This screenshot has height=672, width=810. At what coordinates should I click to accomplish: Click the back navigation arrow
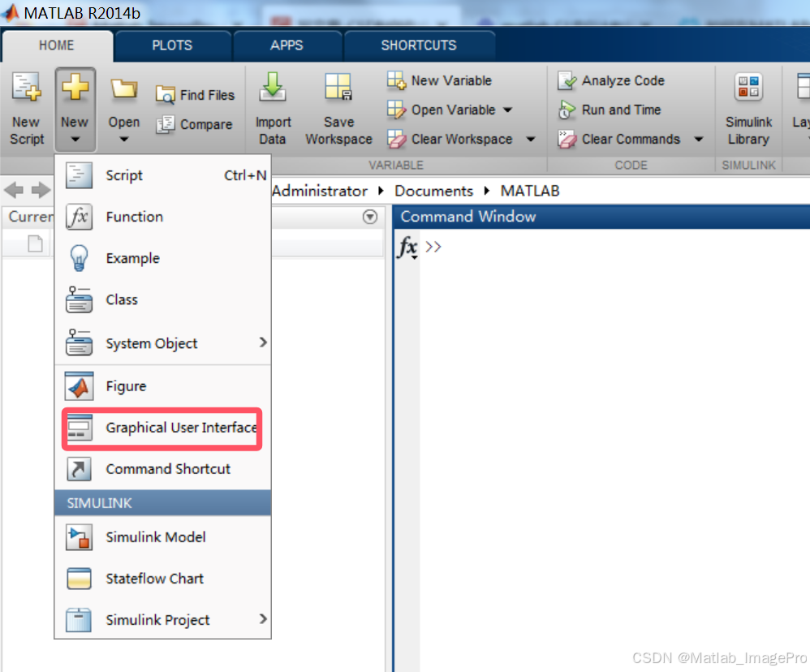point(14,190)
